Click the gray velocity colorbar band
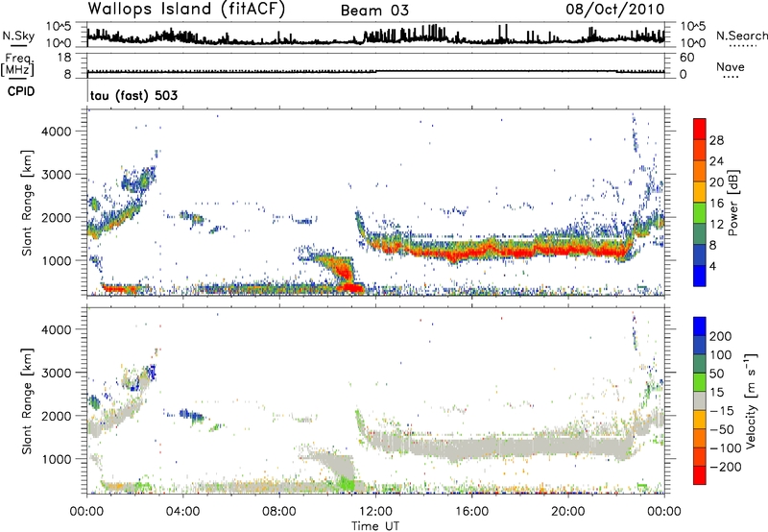 [x=700, y=400]
